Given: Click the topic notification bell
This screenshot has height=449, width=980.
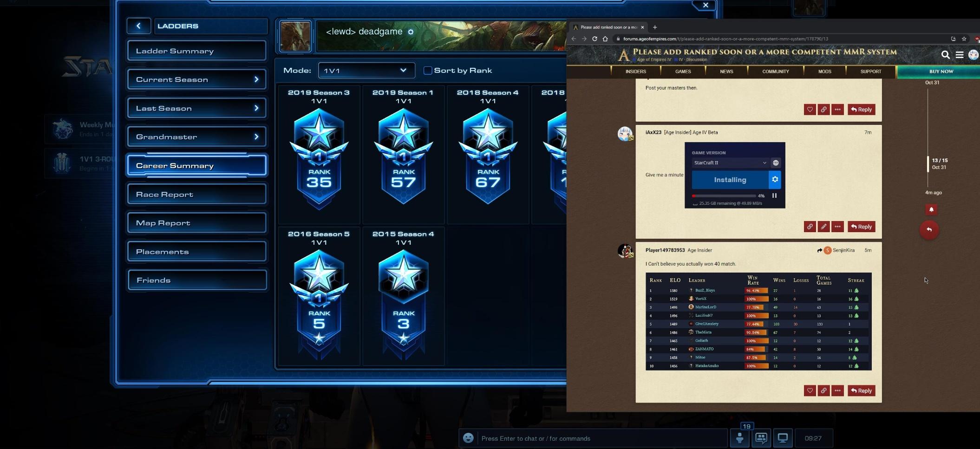Looking at the screenshot, I should pyautogui.click(x=931, y=209).
